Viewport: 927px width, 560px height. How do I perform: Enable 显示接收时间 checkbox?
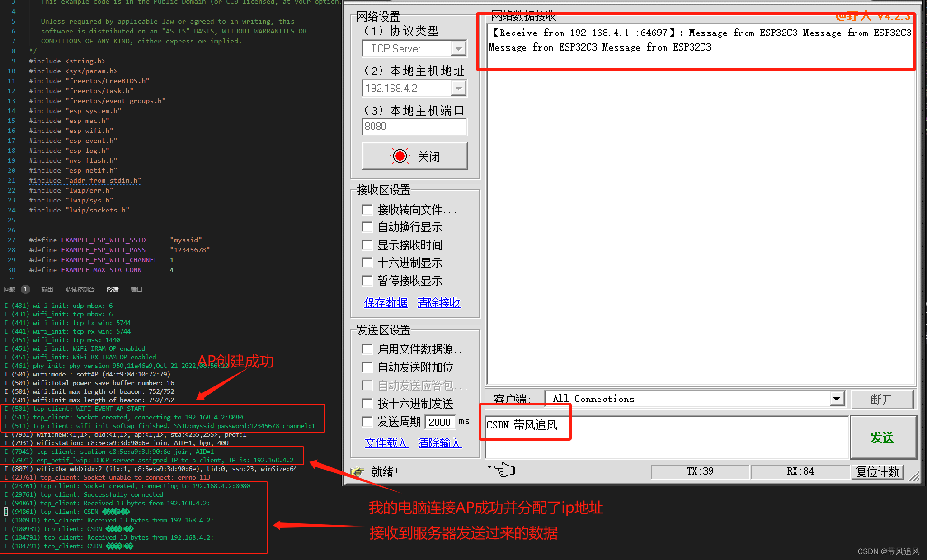click(367, 245)
